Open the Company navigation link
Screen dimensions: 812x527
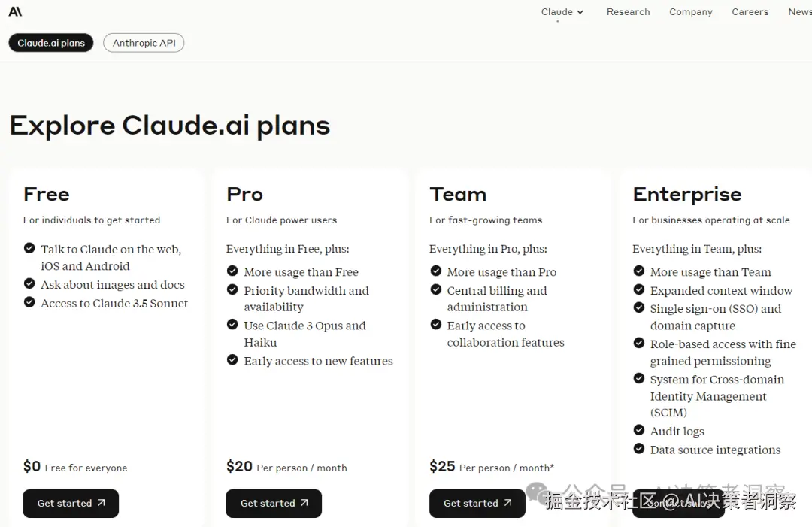[x=690, y=12]
